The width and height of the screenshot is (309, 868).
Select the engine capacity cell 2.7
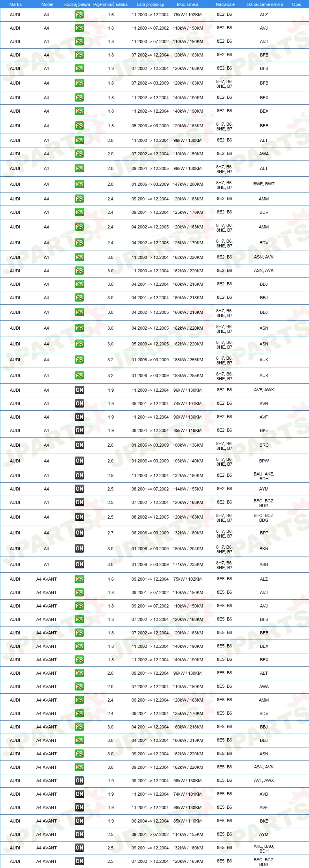coord(111,533)
